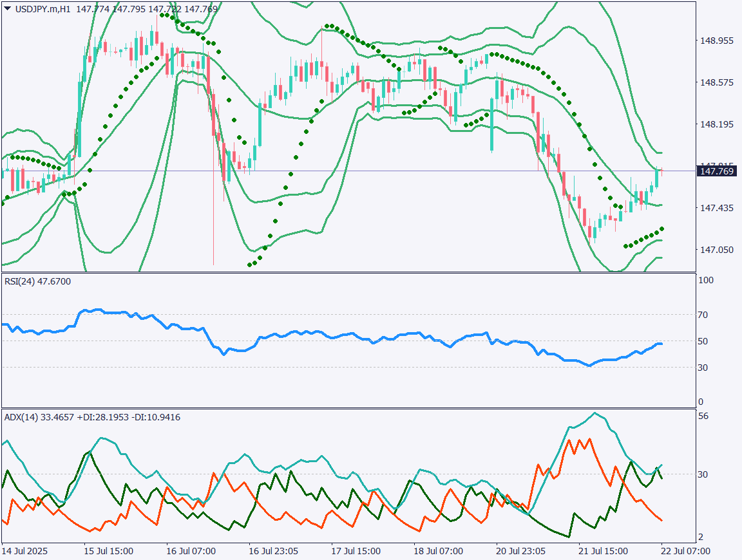Select the 20 Jul 23:05 time marker
This screenshot has height=560, width=742.
[520, 552]
